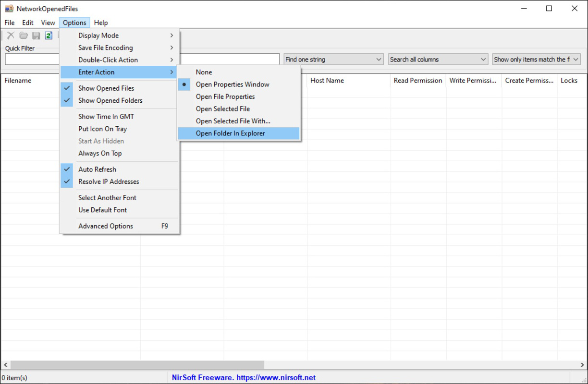The height and width of the screenshot is (384, 588).
Task: Click the close file (X) toolbar icon
Action: point(11,36)
